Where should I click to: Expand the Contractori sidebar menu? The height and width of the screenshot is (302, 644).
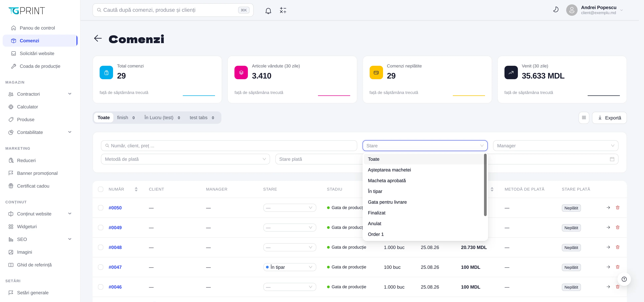40,94
